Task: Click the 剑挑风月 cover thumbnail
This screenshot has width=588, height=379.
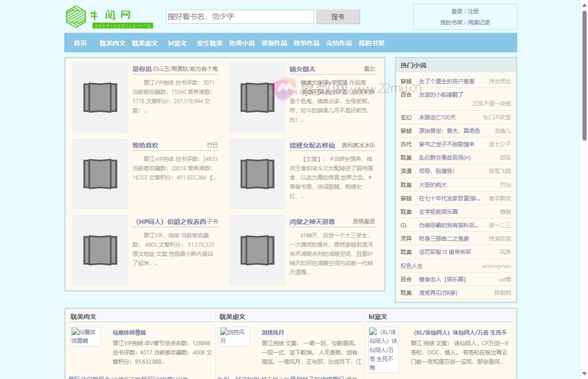Action: pos(234,336)
